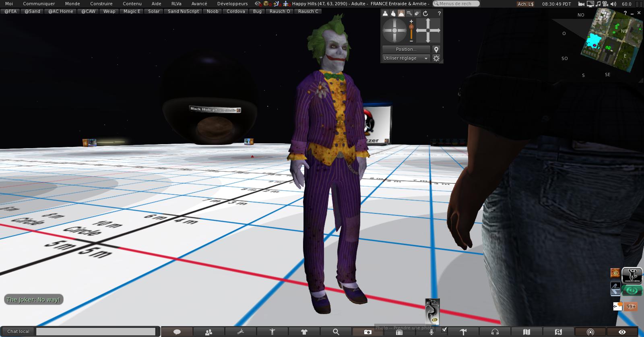Open the Avancé menu
The width and height of the screenshot is (644, 337).
[199, 4]
